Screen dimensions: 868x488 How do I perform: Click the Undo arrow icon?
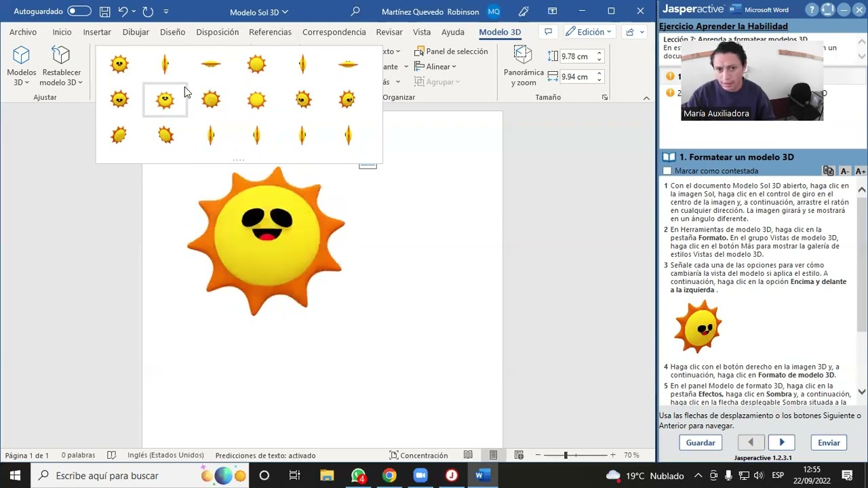[x=123, y=12]
